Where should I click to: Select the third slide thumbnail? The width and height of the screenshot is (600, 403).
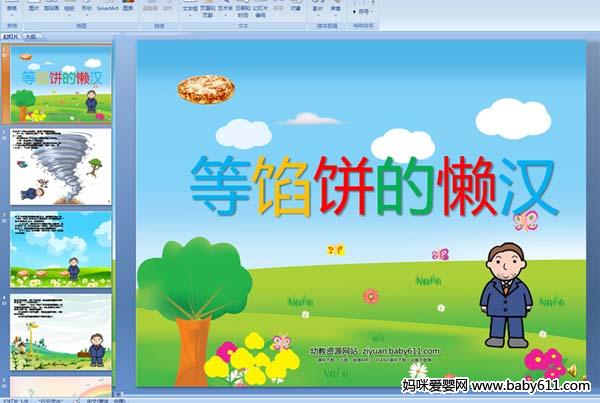point(62,249)
